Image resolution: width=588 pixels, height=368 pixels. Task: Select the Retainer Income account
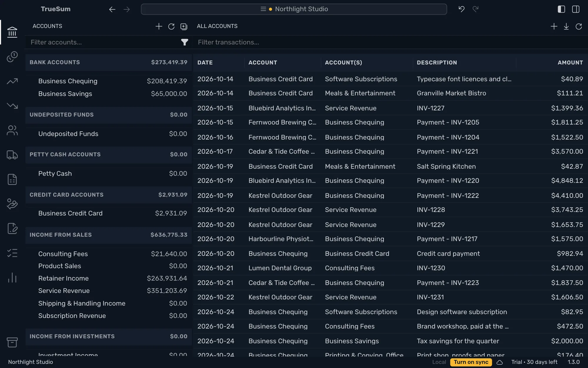point(108,279)
